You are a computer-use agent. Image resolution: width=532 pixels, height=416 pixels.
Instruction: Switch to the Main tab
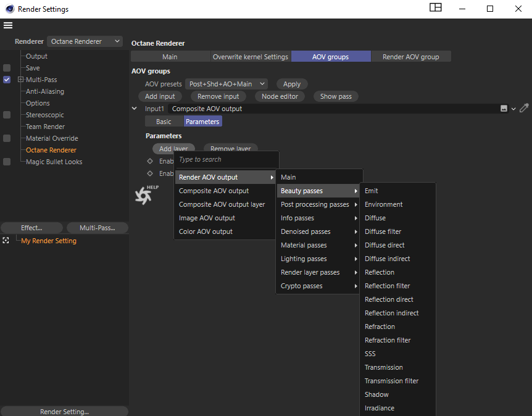tap(170, 57)
